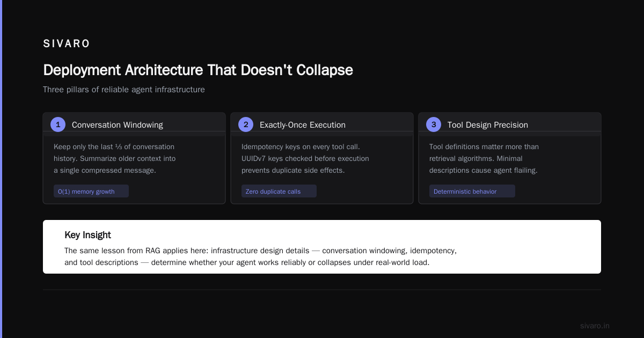Click the Tool definitions description text
This screenshot has height=338, width=644.
[484, 158]
